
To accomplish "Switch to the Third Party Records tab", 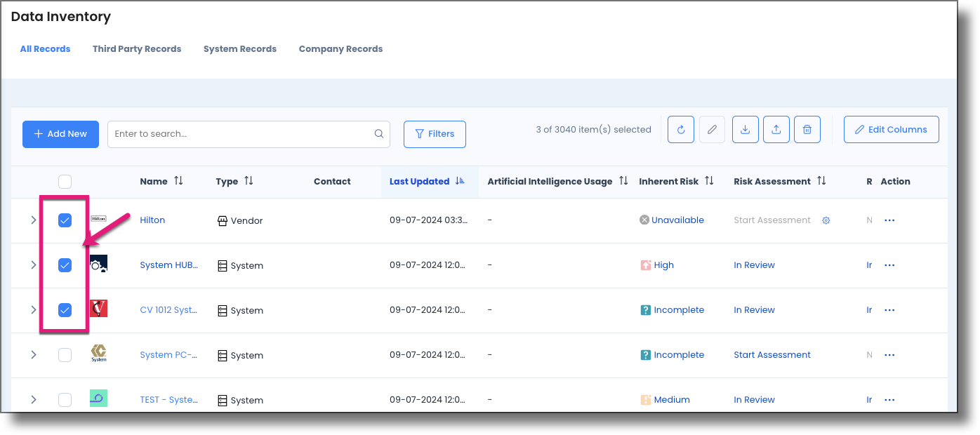I will [x=137, y=49].
